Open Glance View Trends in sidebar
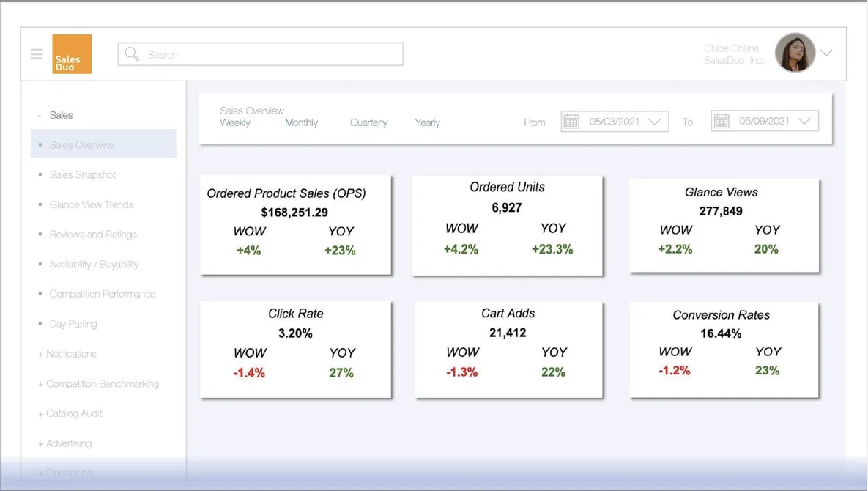The height and width of the screenshot is (491, 868). coord(92,204)
